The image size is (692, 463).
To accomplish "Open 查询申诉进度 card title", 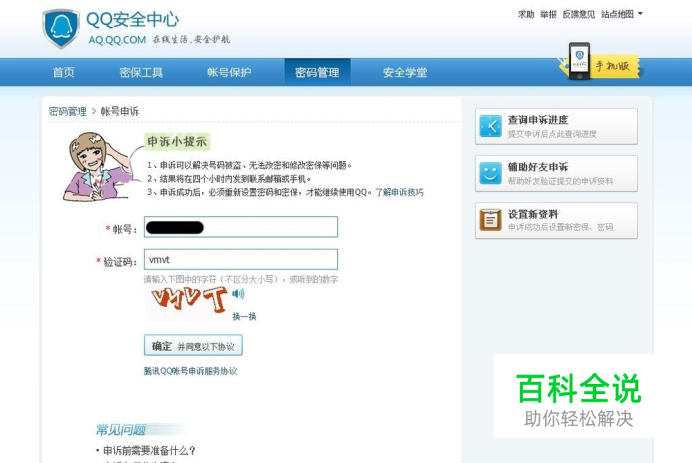I will tap(538, 120).
